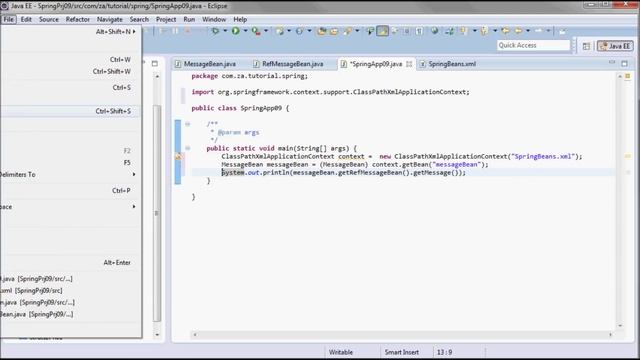
Task: Select the Java EE perspective button
Action: pos(616,46)
